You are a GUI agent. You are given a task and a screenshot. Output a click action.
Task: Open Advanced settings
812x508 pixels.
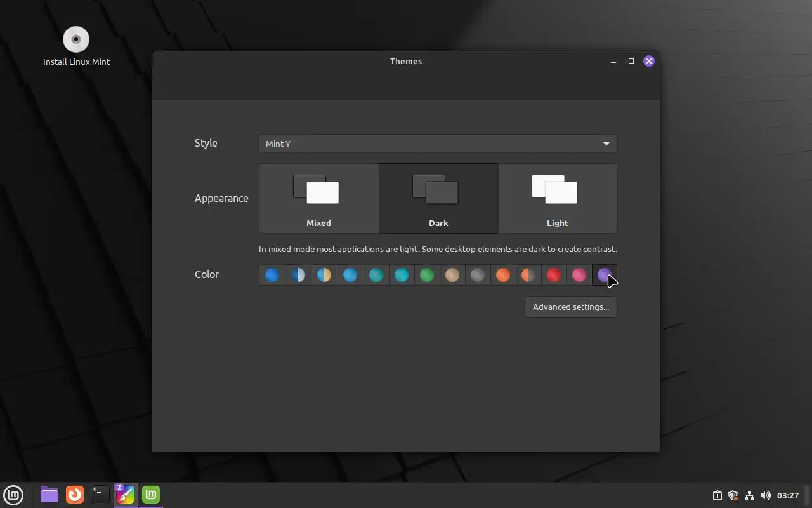(571, 307)
